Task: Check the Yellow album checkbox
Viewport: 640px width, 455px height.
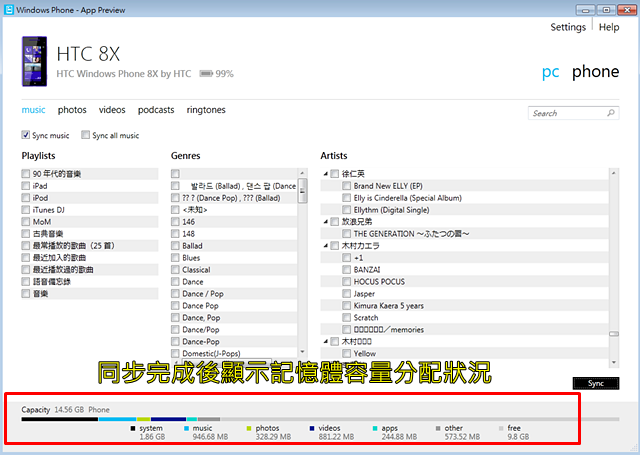Action: pyautogui.click(x=347, y=353)
